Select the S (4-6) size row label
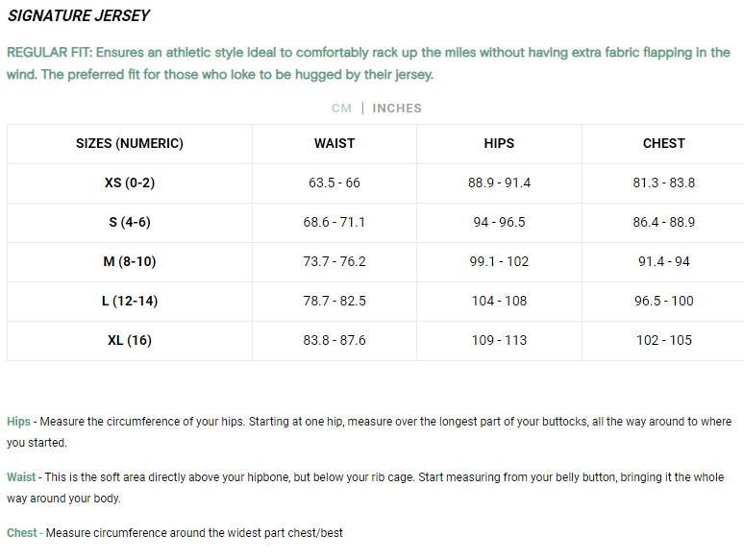This screenshot has width=744, height=560. (x=130, y=222)
